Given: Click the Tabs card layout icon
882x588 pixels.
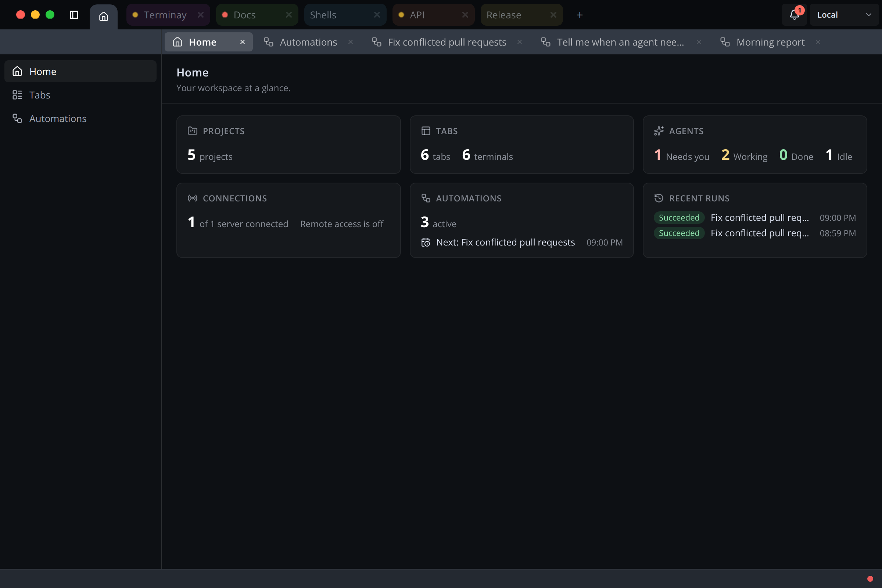Looking at the screenshot, I should click(426, 131).
